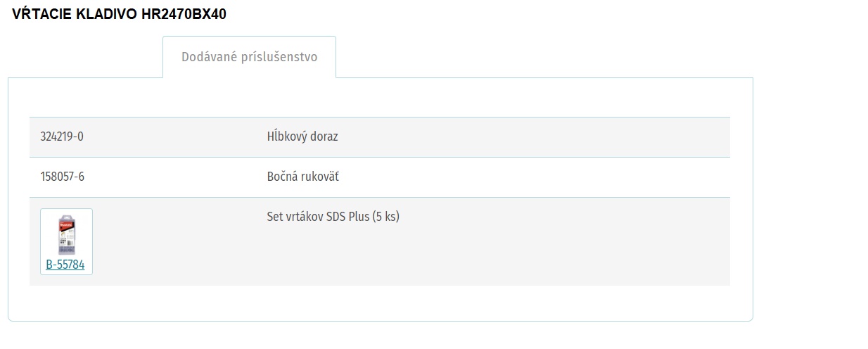The image size is (868, 349).
Task: Click the word rukoväť in second row
Action: pyautogui.click(x=319, y=177)
